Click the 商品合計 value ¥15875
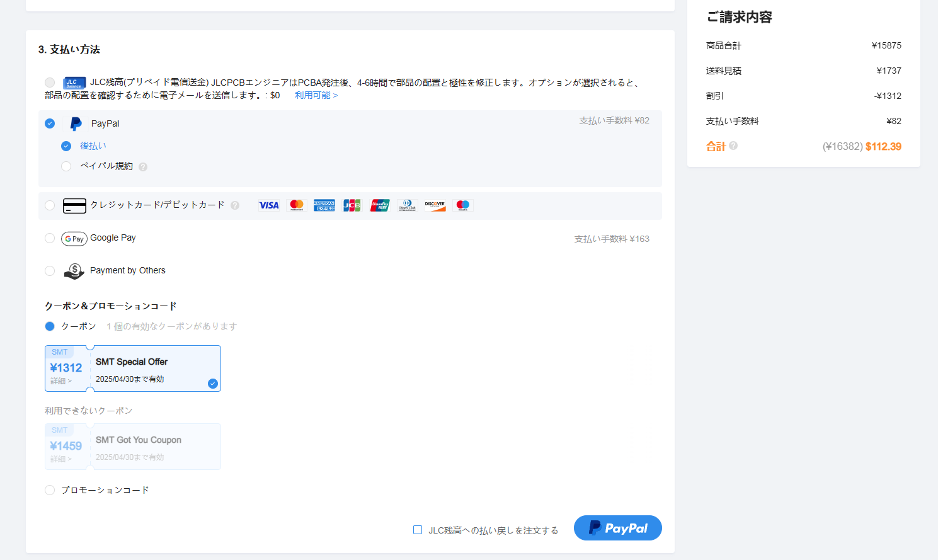The height and width of the screenshot is (560, 938). point(886,45)
